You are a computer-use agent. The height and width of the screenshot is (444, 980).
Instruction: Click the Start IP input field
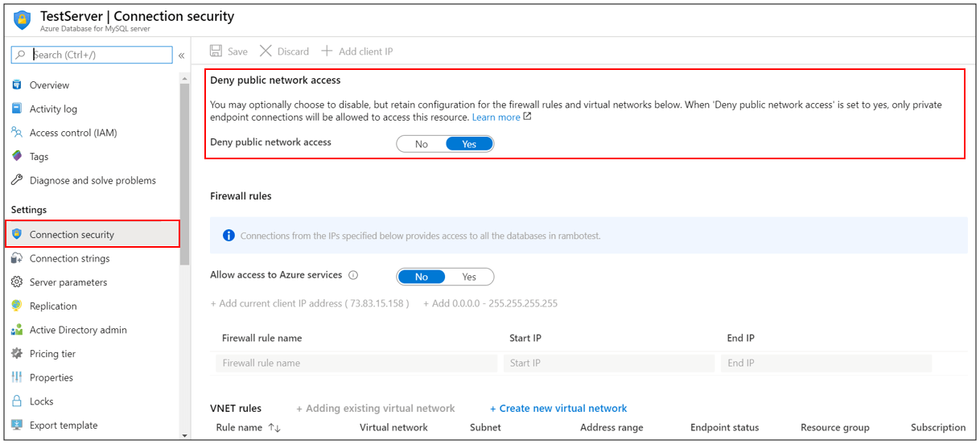click(x=609, y=363)
